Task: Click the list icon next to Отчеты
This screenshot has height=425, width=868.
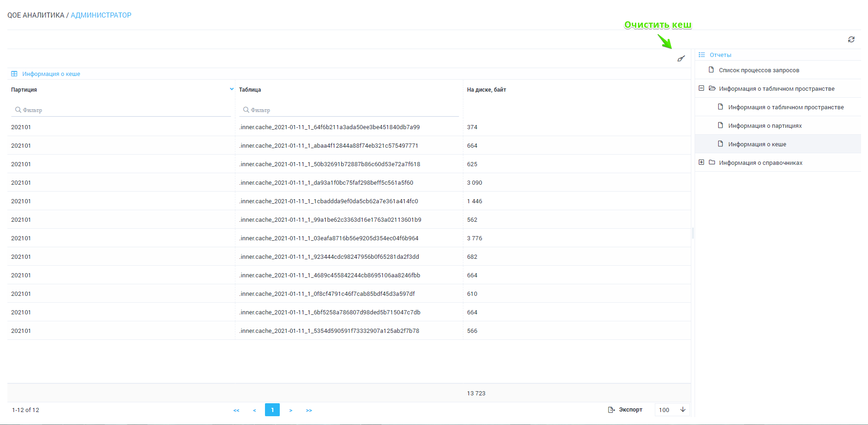Action: coord(702,55)
